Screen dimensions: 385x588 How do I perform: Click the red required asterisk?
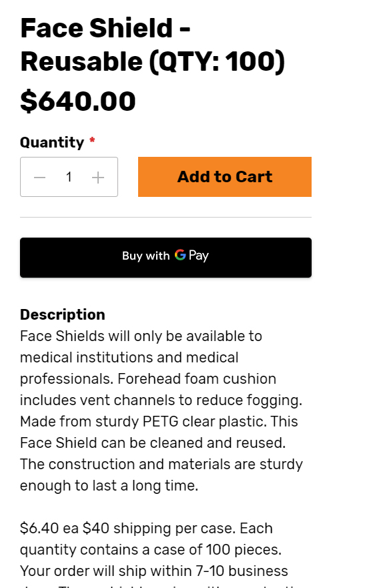click(x=92, y=141)
